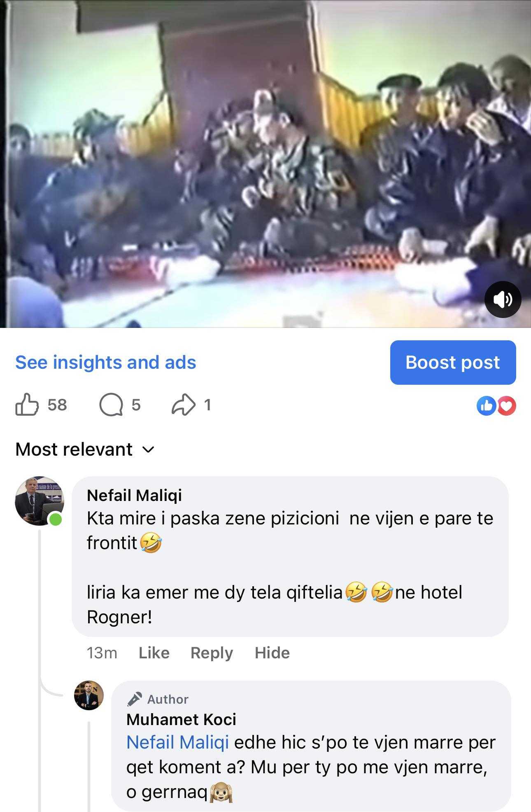Open commenter name Nefail Maliqi
The height and width of the screenshot is (812, 531).
[134, 495]
